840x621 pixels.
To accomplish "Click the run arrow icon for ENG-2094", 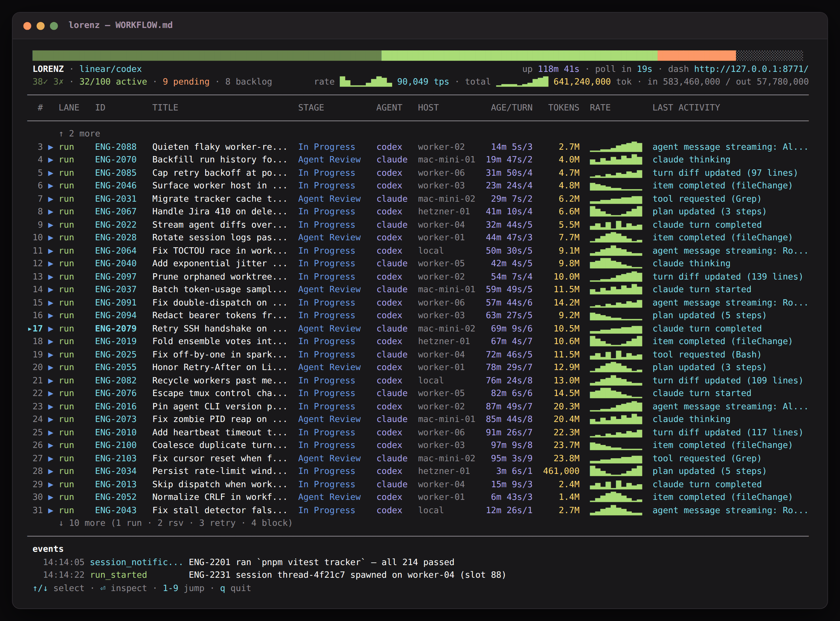I will [51, 315].
